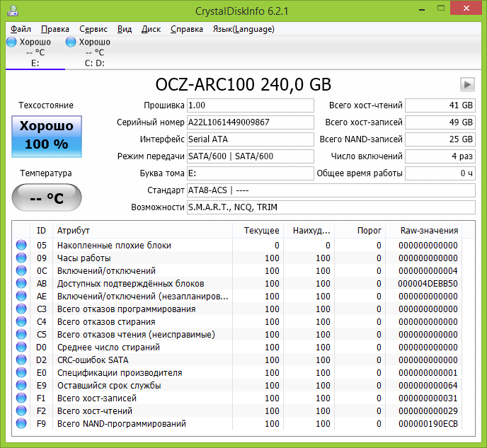Image resolution: width=487 pixels, height=448 pixels.
Task: Click status orb for attribute F1
Action: 21,398
